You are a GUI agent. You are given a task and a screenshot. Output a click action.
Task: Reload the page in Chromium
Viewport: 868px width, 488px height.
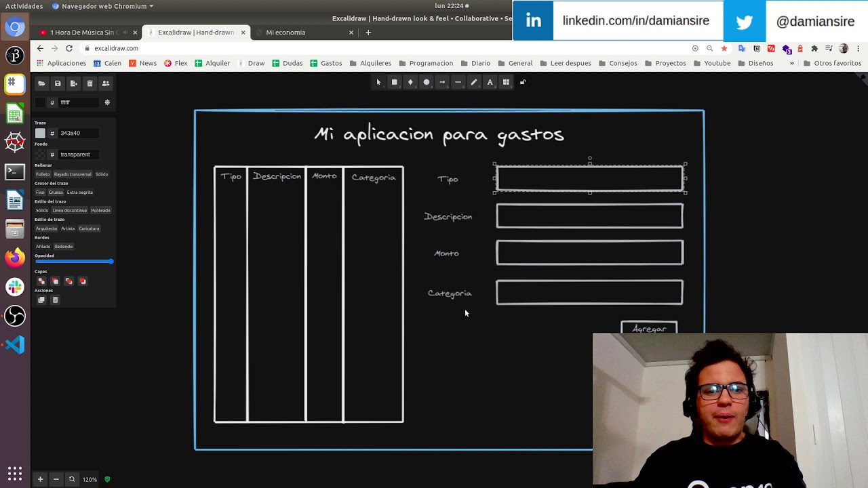click(68, 48)
